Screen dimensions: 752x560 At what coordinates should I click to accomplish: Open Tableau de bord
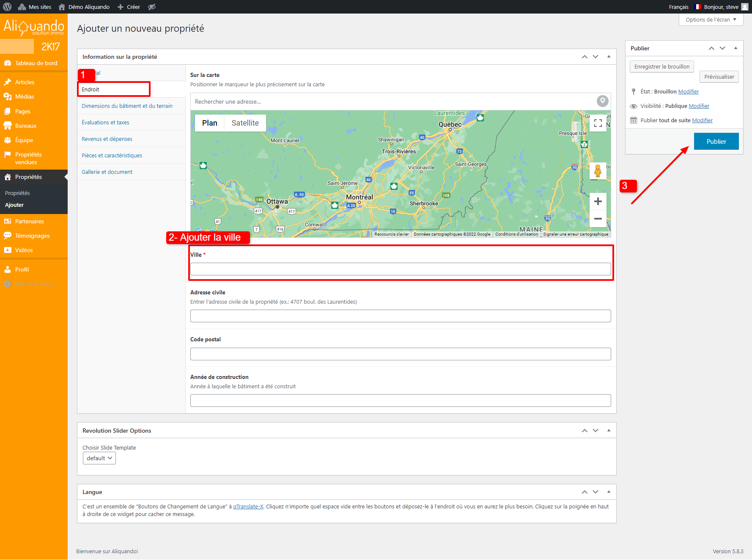[34, 63]
